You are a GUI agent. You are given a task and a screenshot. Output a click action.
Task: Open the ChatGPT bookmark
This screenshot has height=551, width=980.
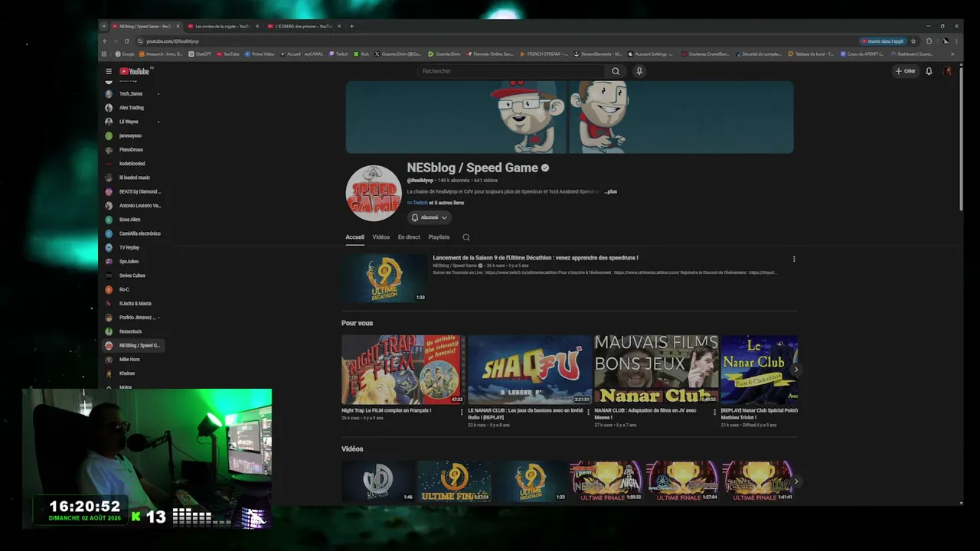[199, 54]
